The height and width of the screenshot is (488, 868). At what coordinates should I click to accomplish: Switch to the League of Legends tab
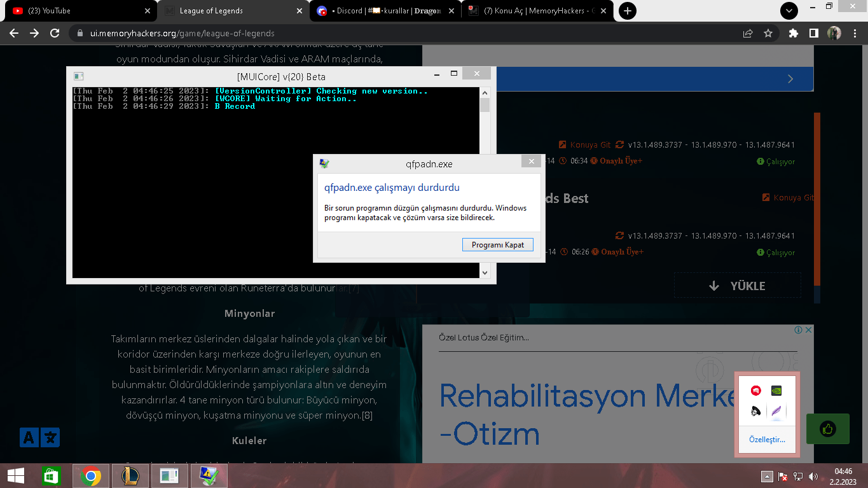point(233,11)
